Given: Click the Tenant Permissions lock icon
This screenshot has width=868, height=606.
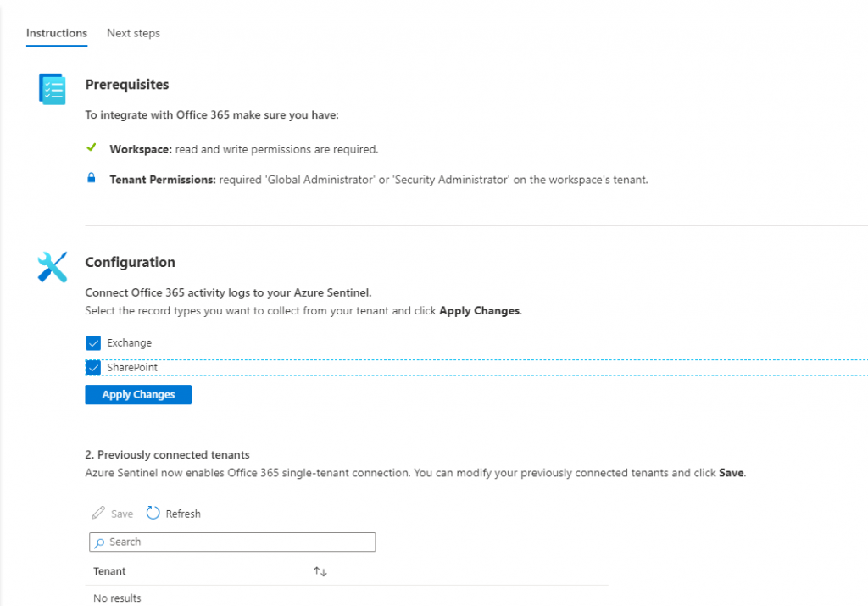Looking at the screenshot, I should [x=92, y=178].
